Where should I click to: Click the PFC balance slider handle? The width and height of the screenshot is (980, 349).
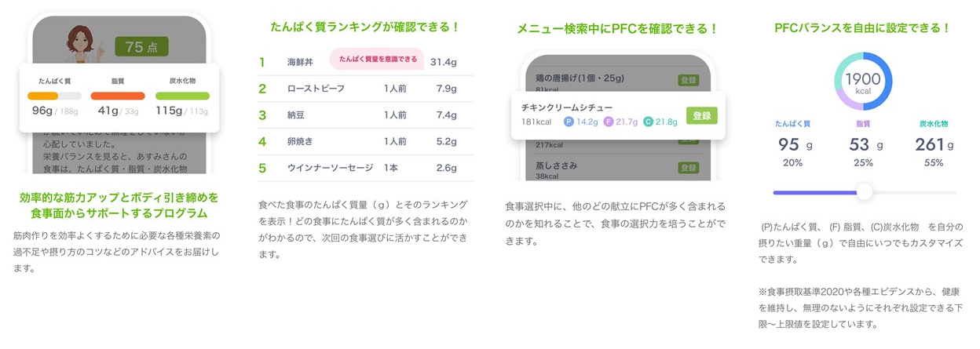(865, 192)
